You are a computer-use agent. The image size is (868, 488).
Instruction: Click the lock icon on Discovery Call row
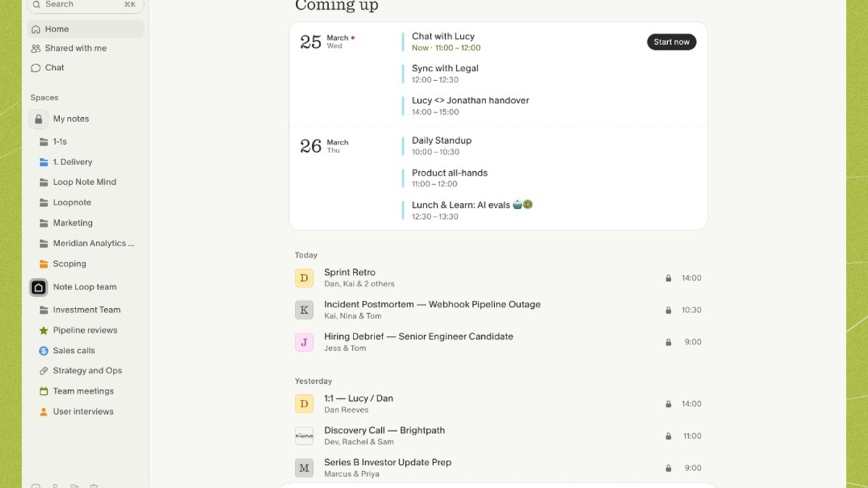[668, 437]
